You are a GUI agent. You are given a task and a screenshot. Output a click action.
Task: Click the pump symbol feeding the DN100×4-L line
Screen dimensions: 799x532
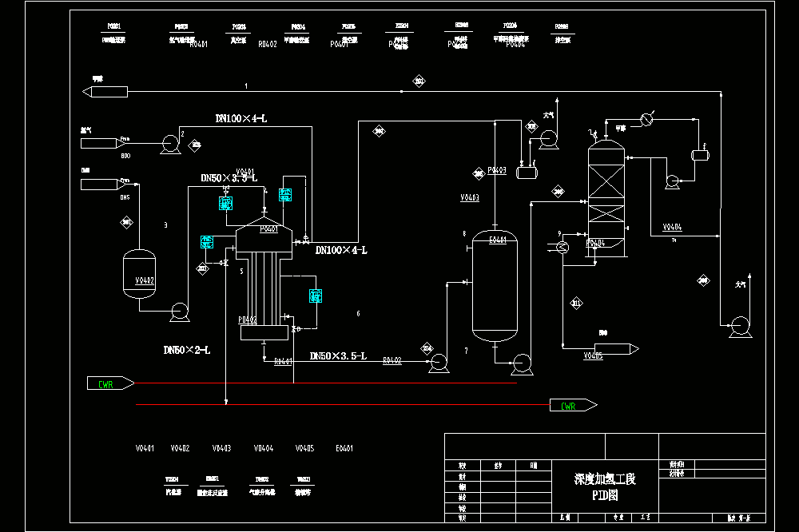[170, 145]
